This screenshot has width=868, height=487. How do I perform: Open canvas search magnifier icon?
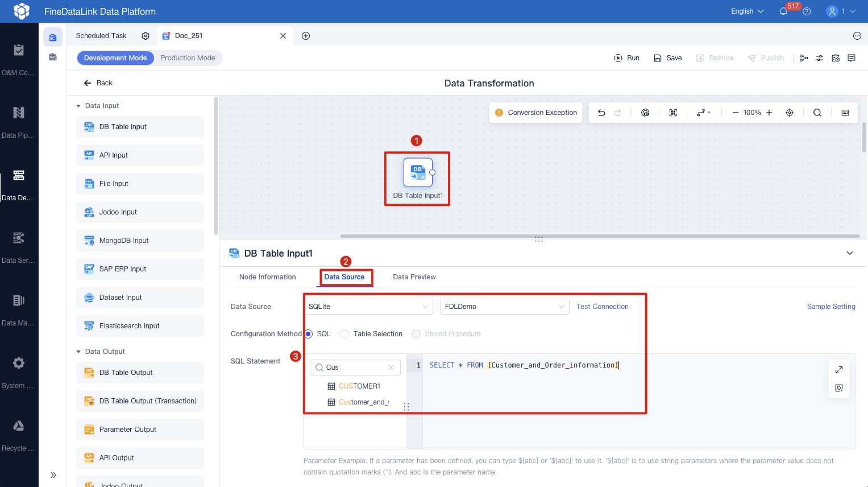click(x=817, y=113)
